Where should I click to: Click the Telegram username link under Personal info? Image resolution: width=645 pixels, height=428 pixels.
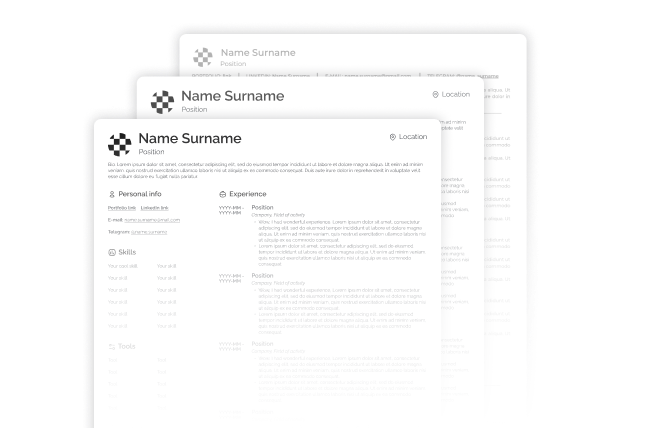(149, 232)
